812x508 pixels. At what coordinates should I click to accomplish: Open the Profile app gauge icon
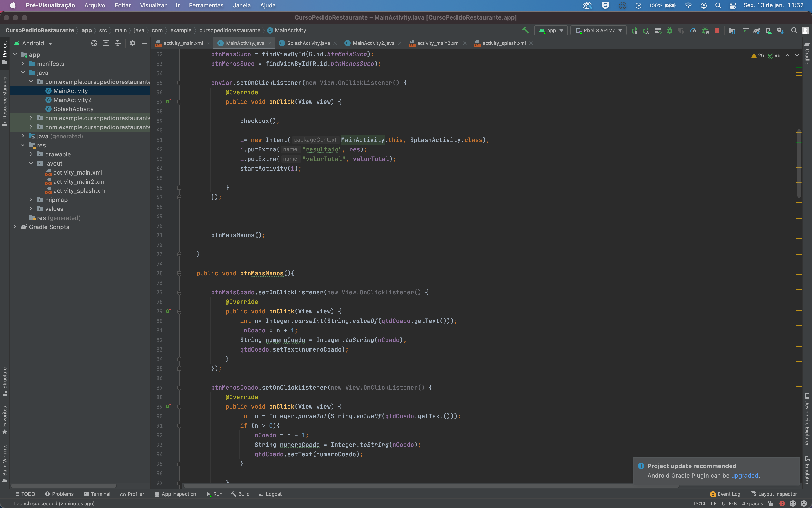coord(693,31)
